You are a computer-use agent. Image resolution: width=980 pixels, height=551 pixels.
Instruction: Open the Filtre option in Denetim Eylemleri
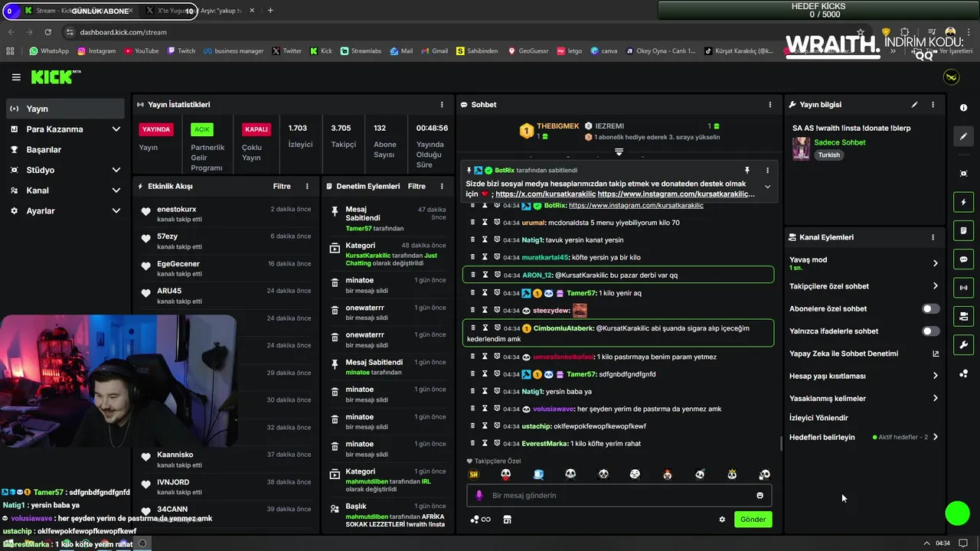pos(416,186)
